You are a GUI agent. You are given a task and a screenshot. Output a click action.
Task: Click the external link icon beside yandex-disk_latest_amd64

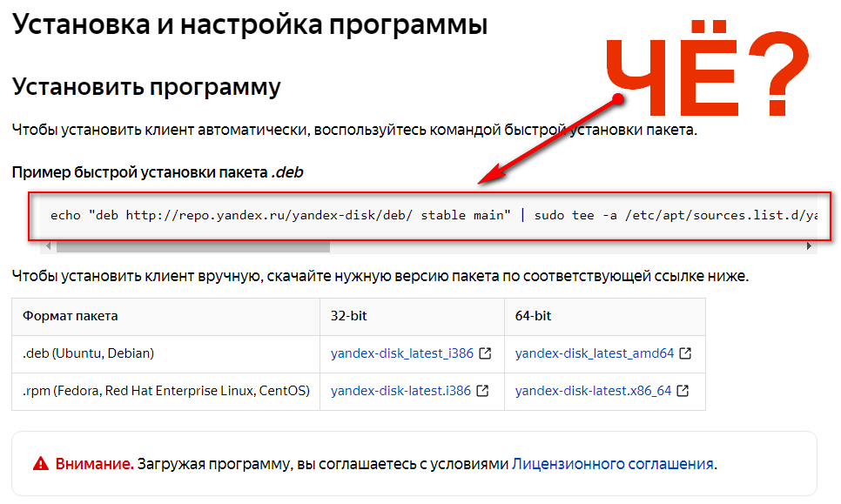687,353
